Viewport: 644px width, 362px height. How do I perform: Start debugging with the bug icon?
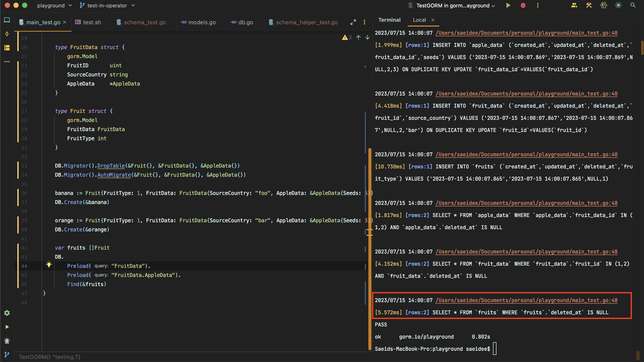pyautogui.click(x=523, y=5)
